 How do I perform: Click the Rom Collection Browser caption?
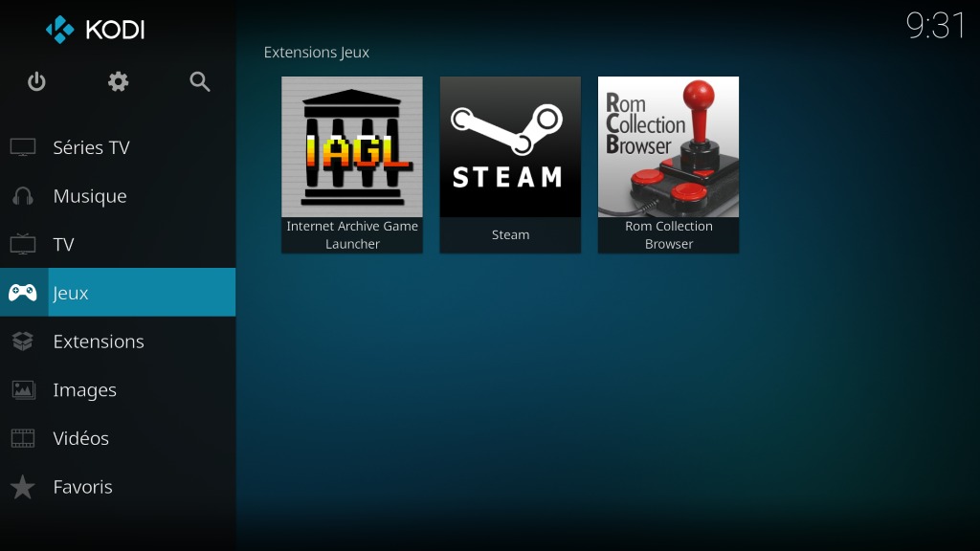point(668,235)
